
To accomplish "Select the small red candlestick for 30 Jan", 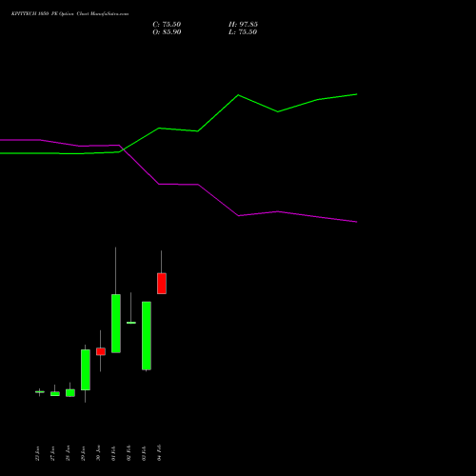I will (x=101, y=351).
